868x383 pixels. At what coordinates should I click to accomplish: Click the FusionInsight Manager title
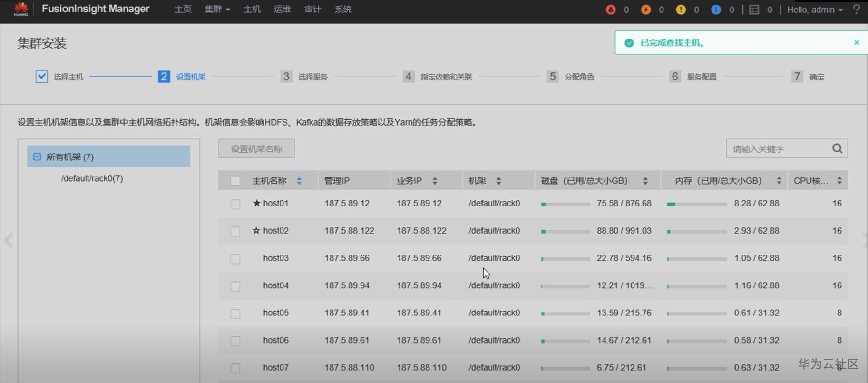[96, 9]
